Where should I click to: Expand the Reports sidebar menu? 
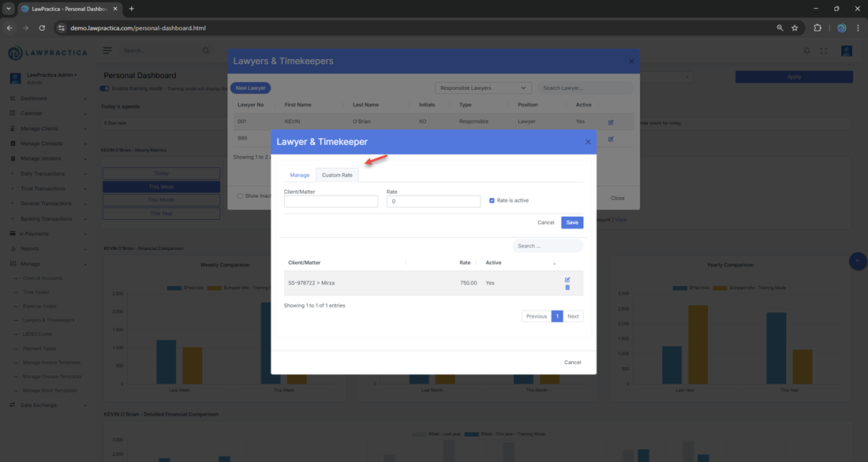coord(47,249)
